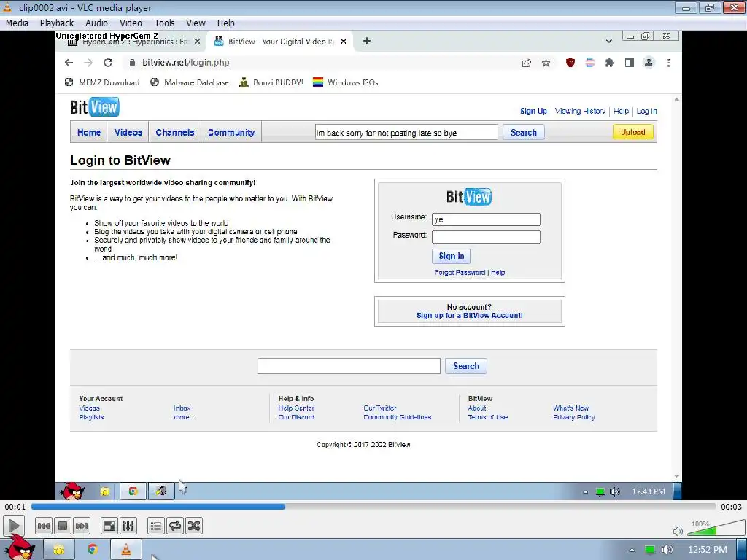747x560 pixels.
Task: Click the top search text field
Action: point(406,133)
